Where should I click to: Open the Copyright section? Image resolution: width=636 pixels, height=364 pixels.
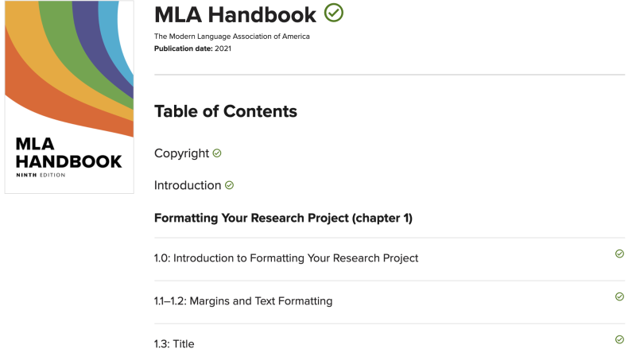(181, 153)
